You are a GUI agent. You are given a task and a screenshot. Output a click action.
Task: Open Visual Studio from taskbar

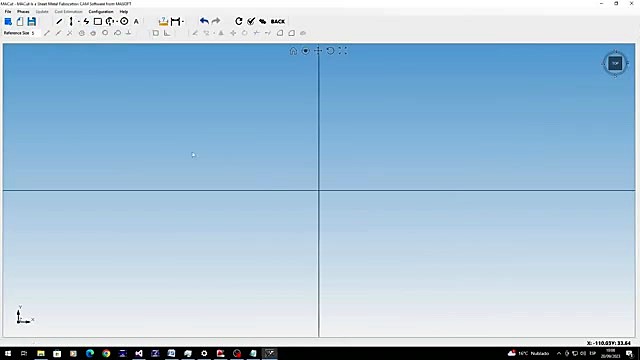tap(139, 353)
